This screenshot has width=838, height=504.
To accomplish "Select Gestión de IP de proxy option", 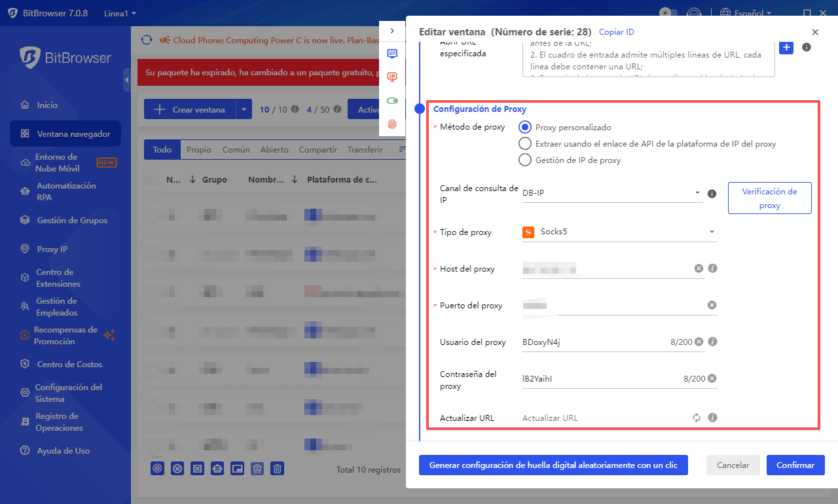I will click(x=525, y=160).
